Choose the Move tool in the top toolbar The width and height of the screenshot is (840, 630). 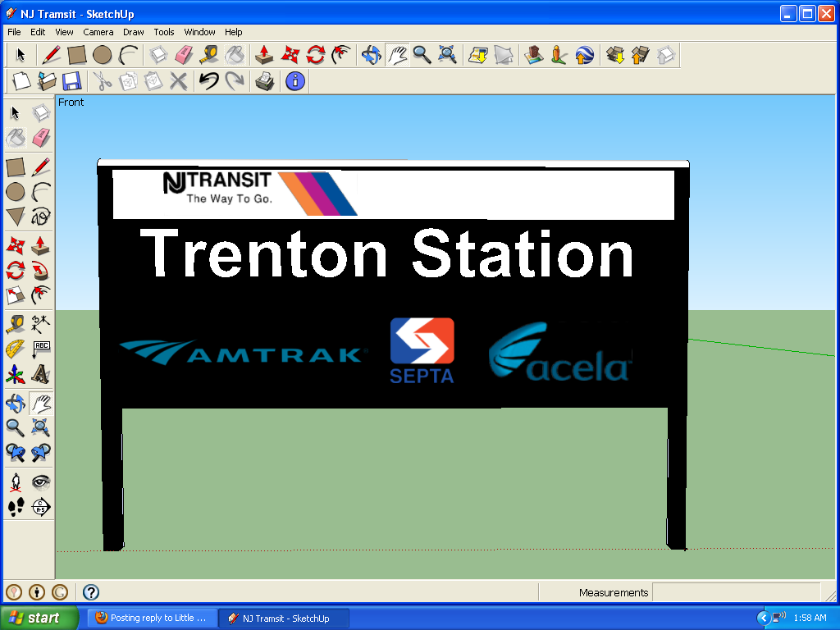coord(290,55)
